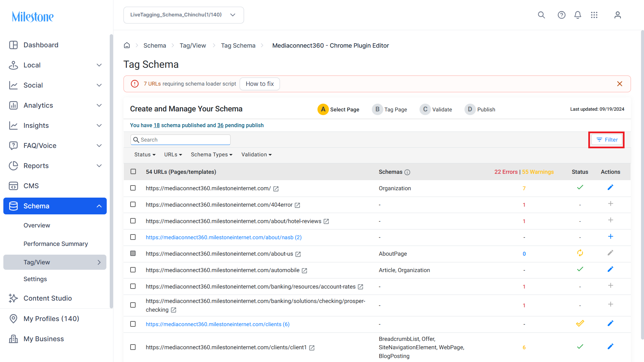Open the apps grid menu

(594, 15)
